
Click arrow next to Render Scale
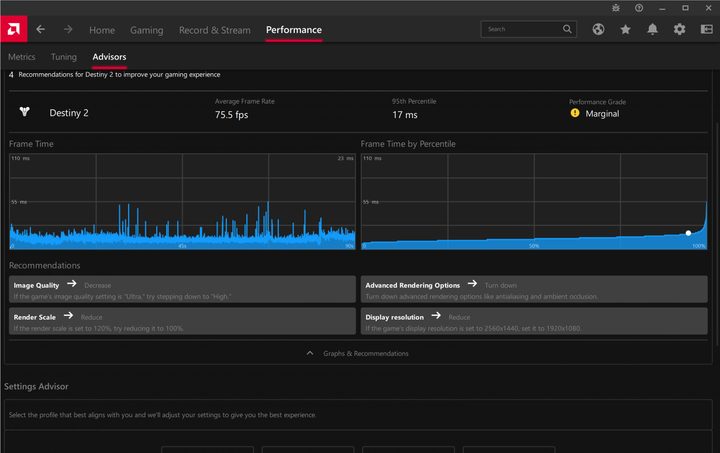pos(68,315)
